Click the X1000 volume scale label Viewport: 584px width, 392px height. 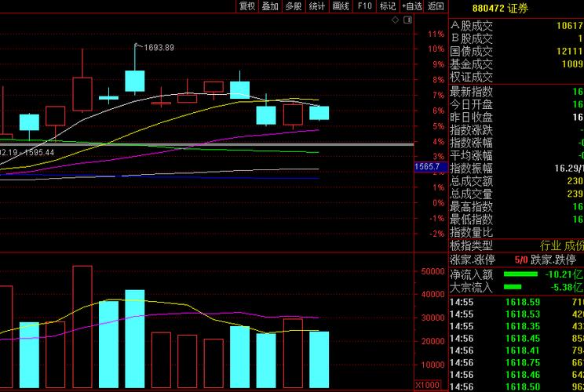(428, 385)
